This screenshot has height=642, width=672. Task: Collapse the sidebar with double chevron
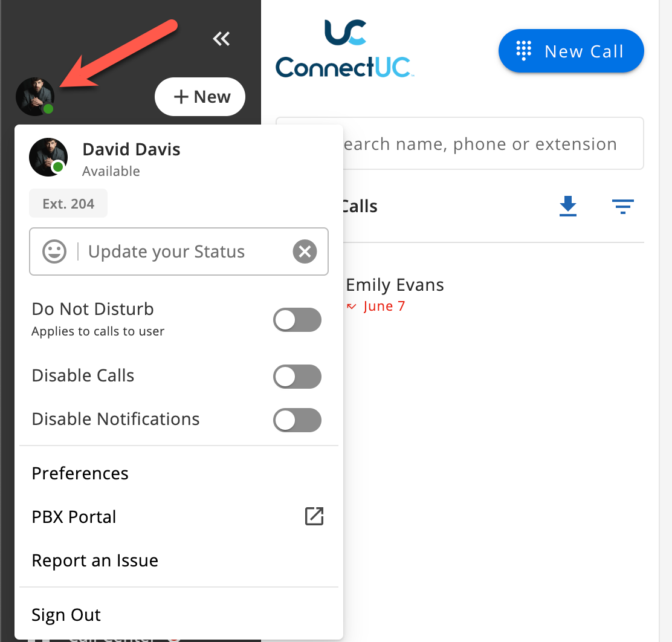(x=221, y=39)
